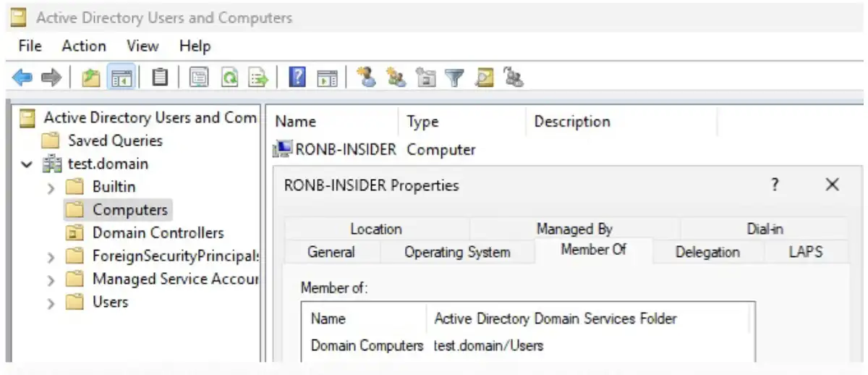Expand the Builtin folder node
868x375 pixels.
pos(51,187)
